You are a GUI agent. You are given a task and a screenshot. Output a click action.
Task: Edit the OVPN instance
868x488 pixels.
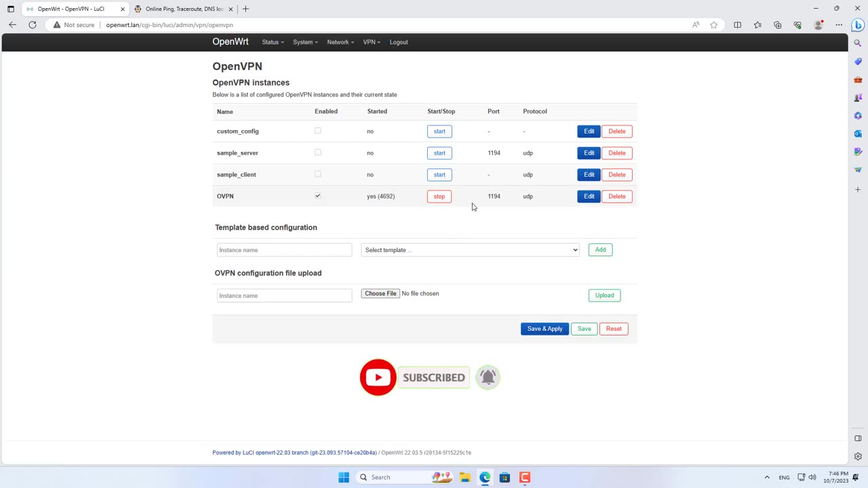589,197
